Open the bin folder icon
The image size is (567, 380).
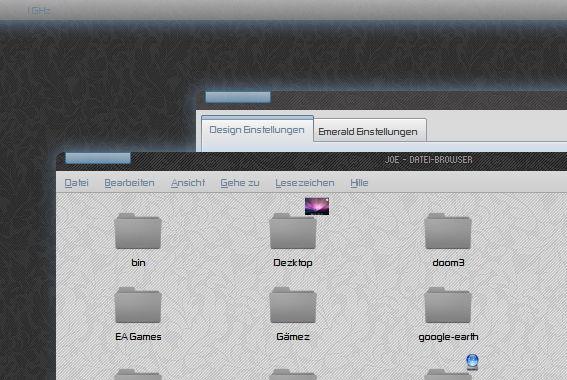tap(138, 231)
